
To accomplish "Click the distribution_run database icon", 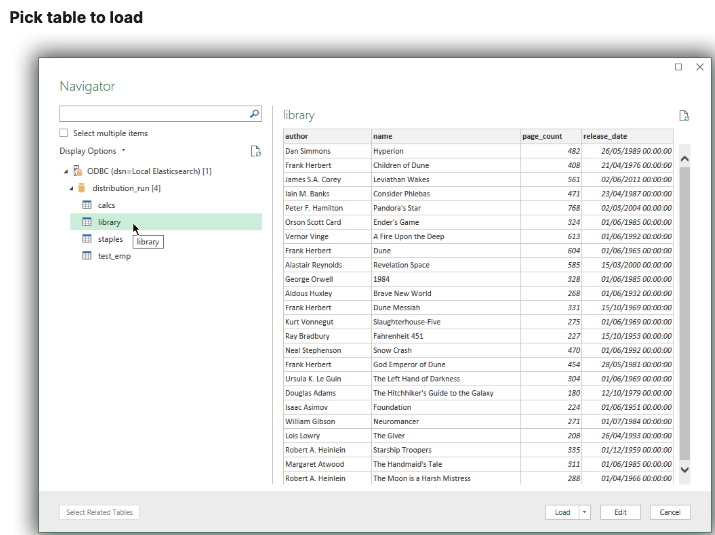I will [x=82, y=188].
